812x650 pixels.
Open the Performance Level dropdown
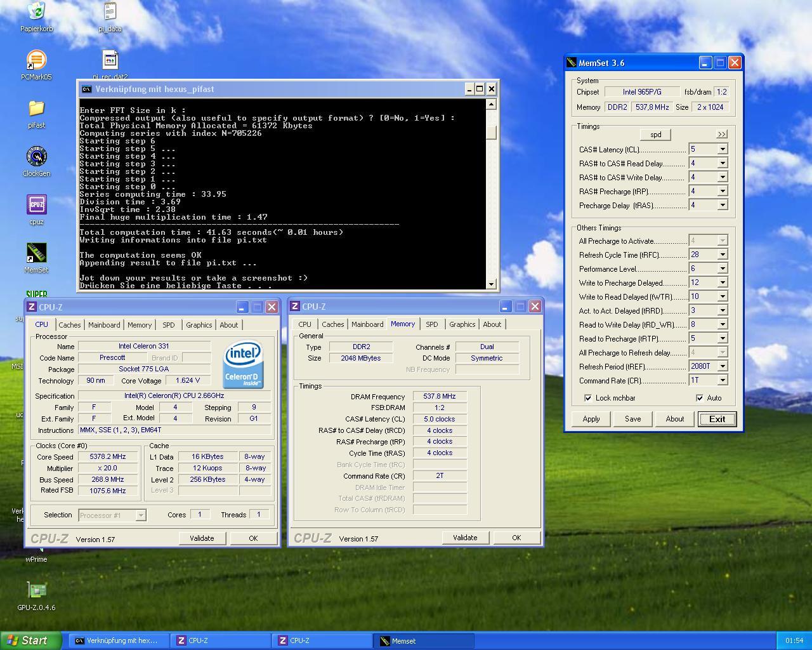pyautogui.click(x=722, y=269)
